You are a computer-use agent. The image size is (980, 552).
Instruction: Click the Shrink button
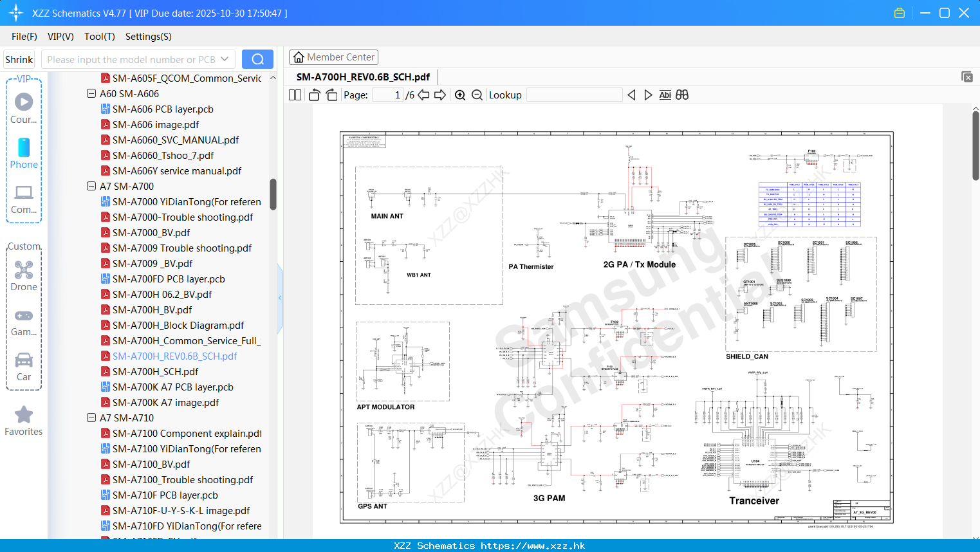click(x=19, y=59)
